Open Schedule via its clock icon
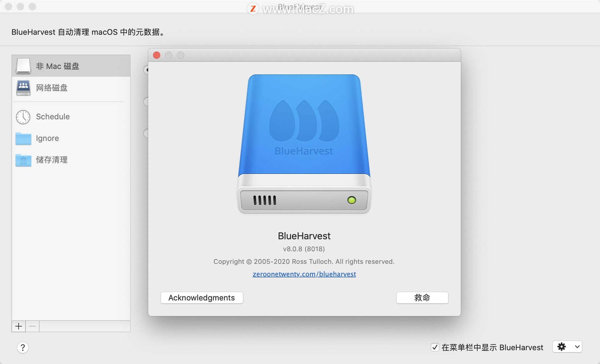Screen dimensions: 600x364 click(23, 117)
